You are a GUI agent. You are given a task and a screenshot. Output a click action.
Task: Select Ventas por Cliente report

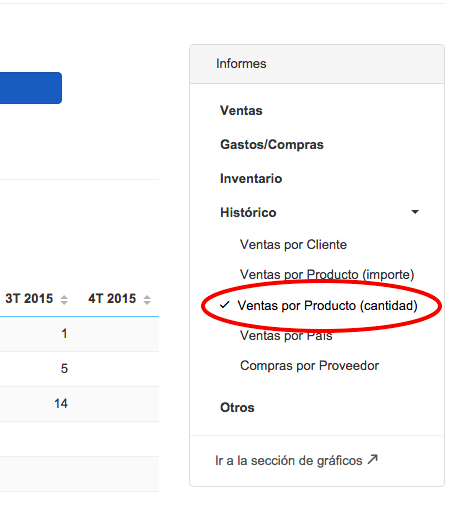pos(293,245)
